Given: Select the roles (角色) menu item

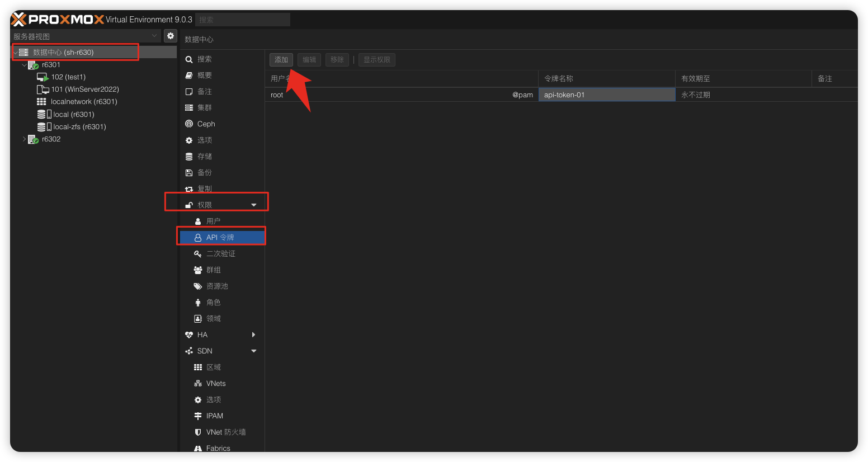Looking at the screenshot, I should click(213, 303).
